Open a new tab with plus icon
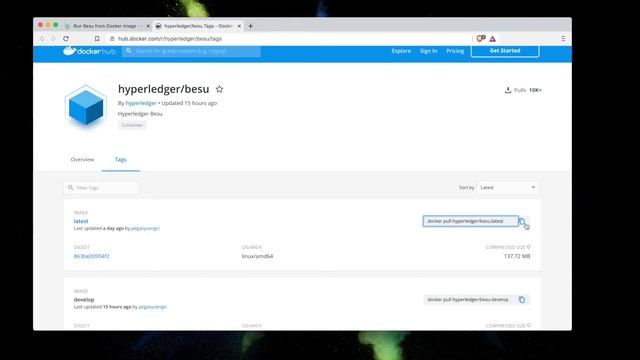640x360 pixels. pyautogui.click(x=250, y=26)
